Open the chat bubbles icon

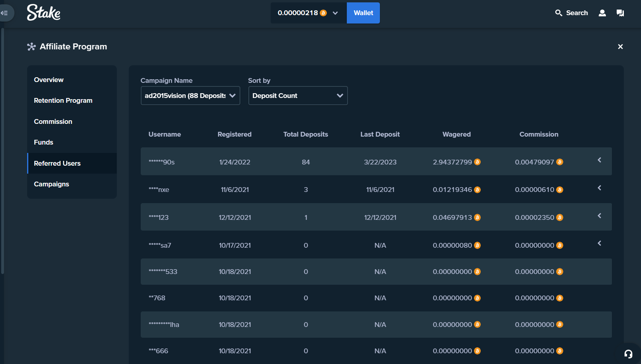[620, 13]
